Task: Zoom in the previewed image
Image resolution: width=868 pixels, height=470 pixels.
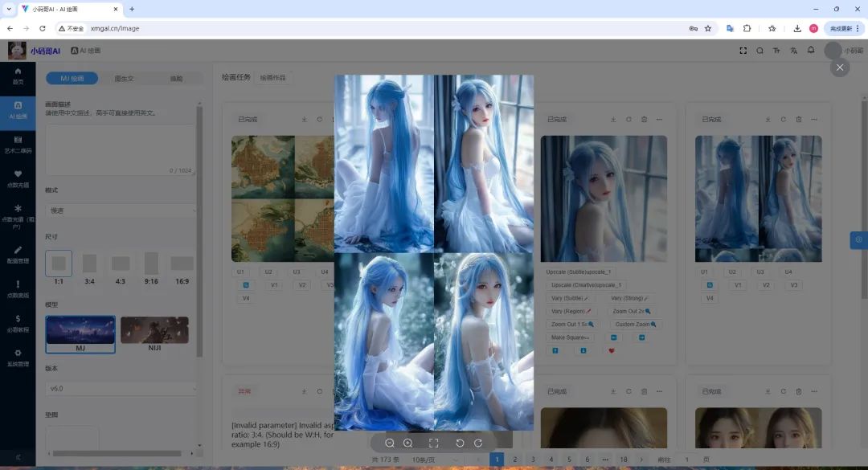Action: click(408, 443)
